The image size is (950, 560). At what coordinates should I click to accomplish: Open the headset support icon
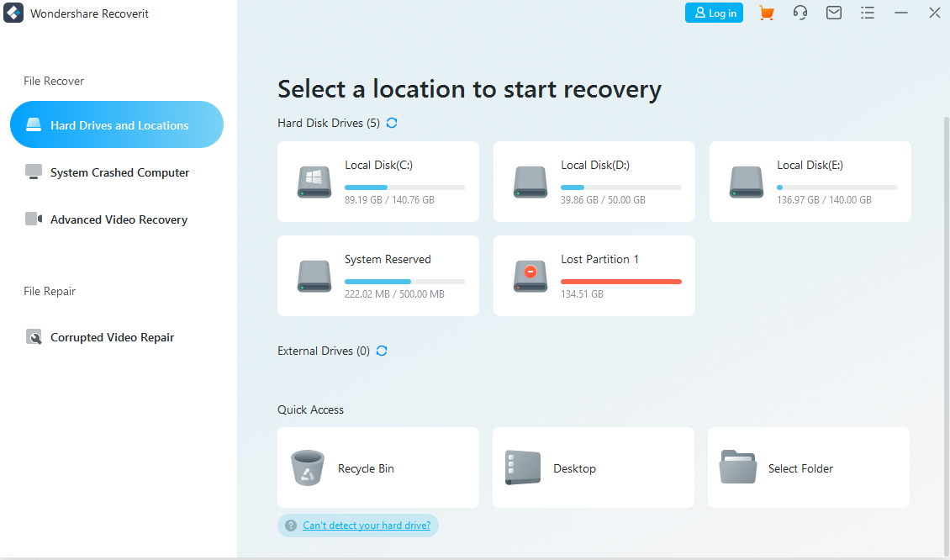coord(800,13)
